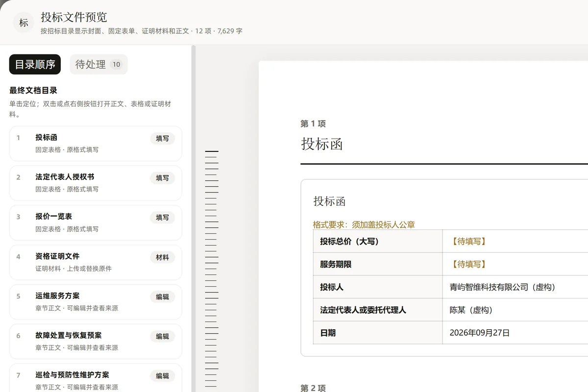Click the date 2026年09月27日
This screenshot has height=392, width=588.
point(480,333)
